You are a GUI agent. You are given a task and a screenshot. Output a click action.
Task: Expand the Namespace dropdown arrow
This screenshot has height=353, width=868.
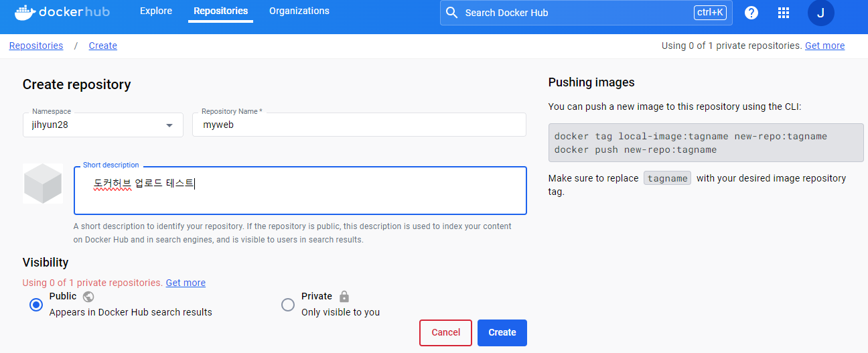[x=169, y=125]
